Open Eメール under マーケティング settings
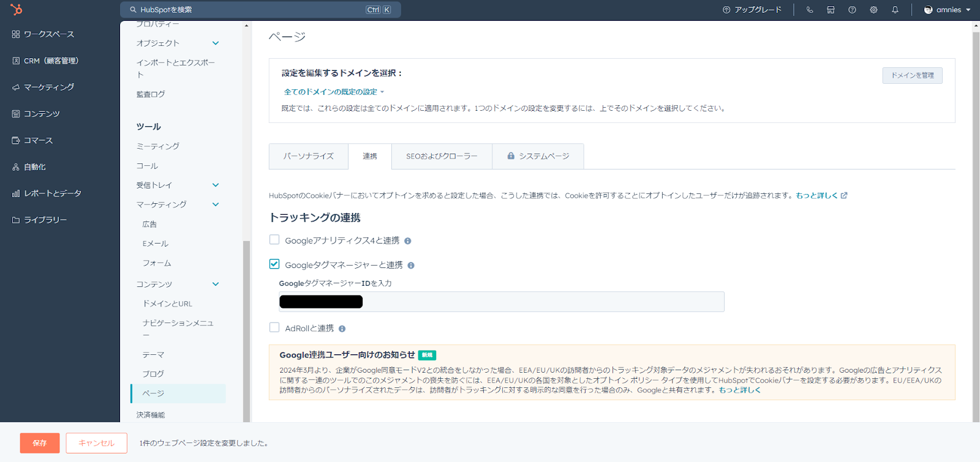 pyautogui.click(x=156, y=244)
